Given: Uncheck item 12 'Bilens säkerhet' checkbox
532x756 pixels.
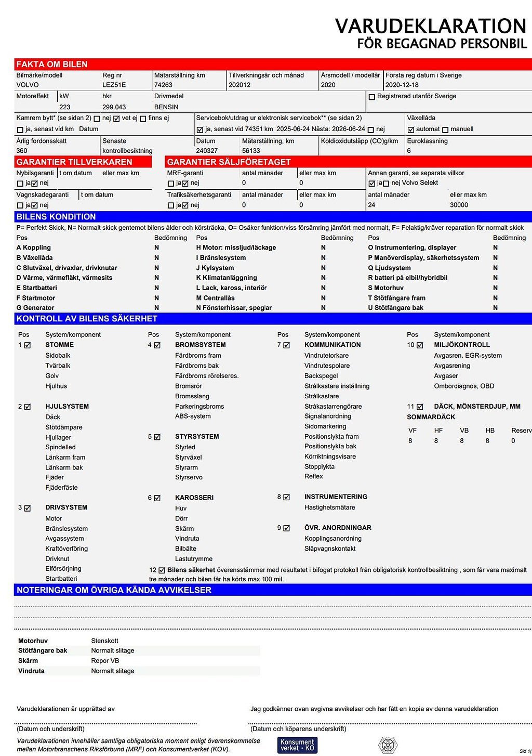Looking at the screenshot, I should [162, 570].
